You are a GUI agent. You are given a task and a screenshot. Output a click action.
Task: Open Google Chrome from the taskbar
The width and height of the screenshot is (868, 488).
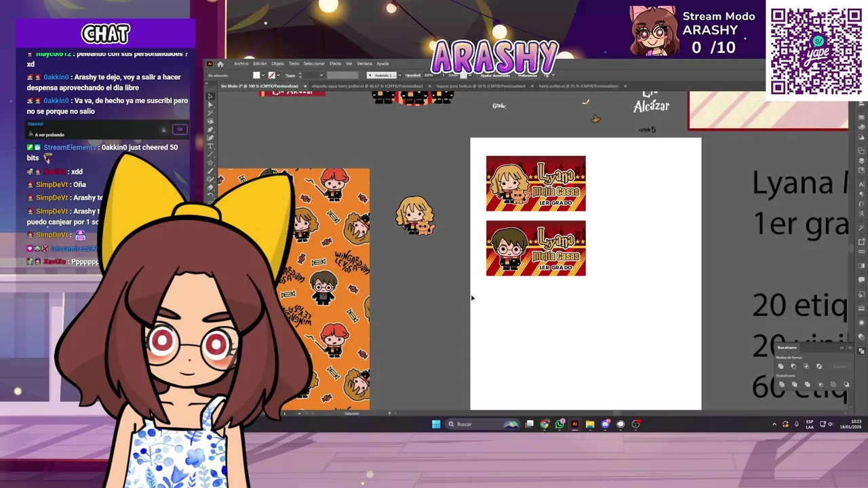[545, 424]
